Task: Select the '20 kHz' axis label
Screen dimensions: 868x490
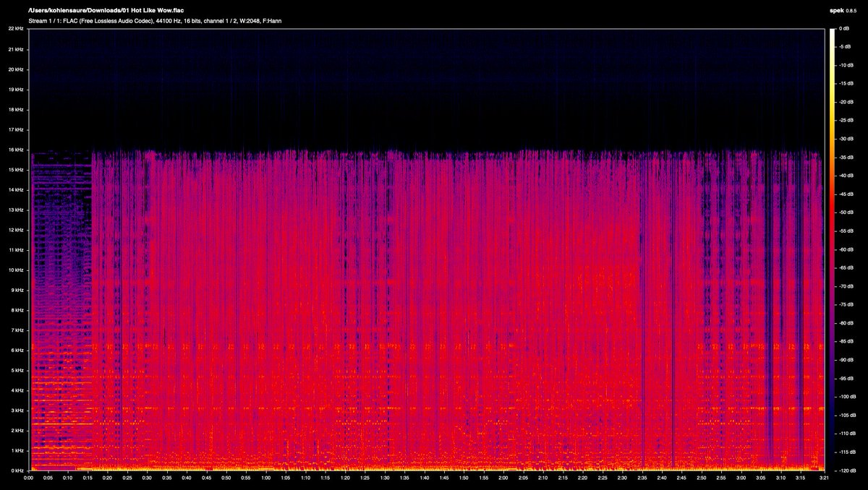Action: pos(16,69)
